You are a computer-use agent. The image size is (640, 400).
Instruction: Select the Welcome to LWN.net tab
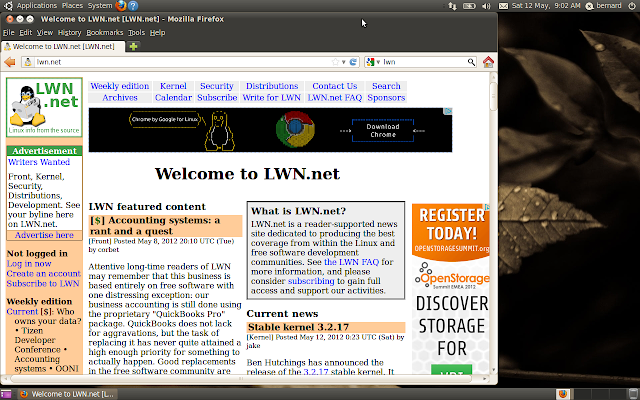tap(63, 47)
